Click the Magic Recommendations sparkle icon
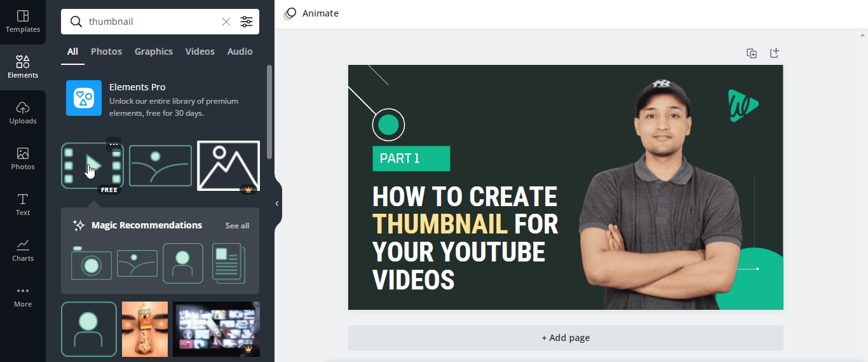The image size is (868, 362). [x=79, y=225]
